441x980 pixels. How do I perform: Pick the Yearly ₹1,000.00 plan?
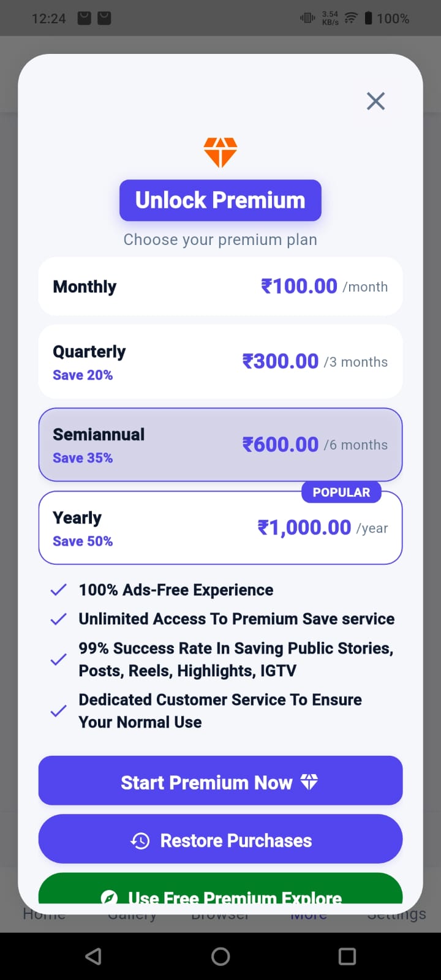(221, 528)
